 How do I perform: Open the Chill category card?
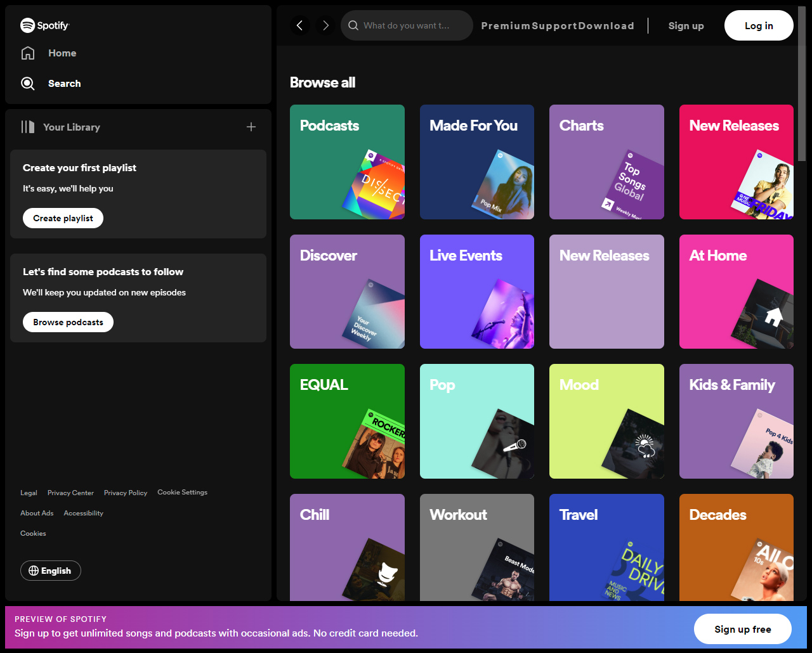[x=347, y=548]
